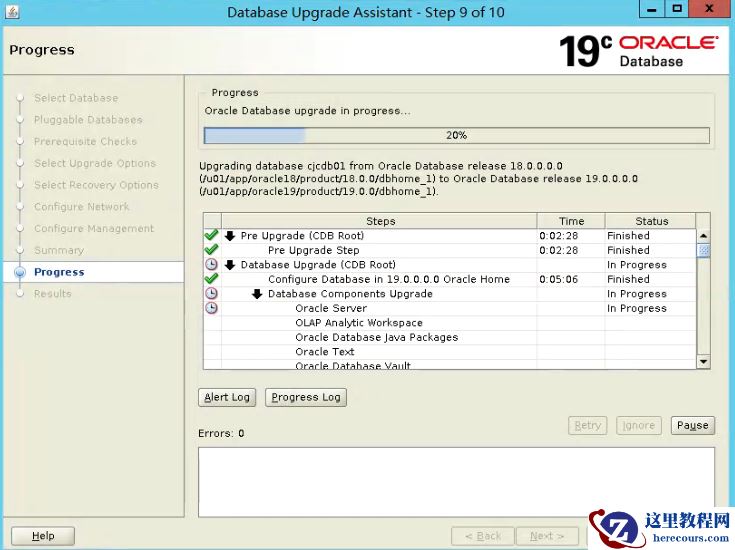Select the Results step in sidebar

pyautogui.click(x=52, y=294)
